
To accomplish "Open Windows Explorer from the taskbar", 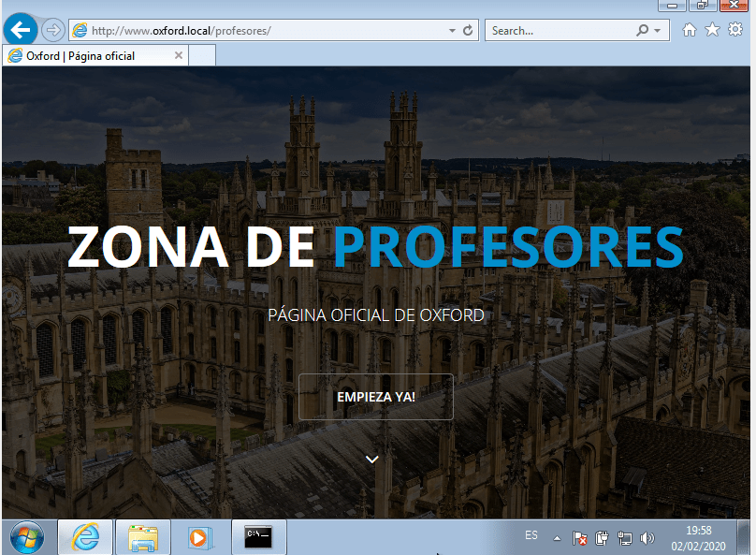I will [x=143, y=537].
